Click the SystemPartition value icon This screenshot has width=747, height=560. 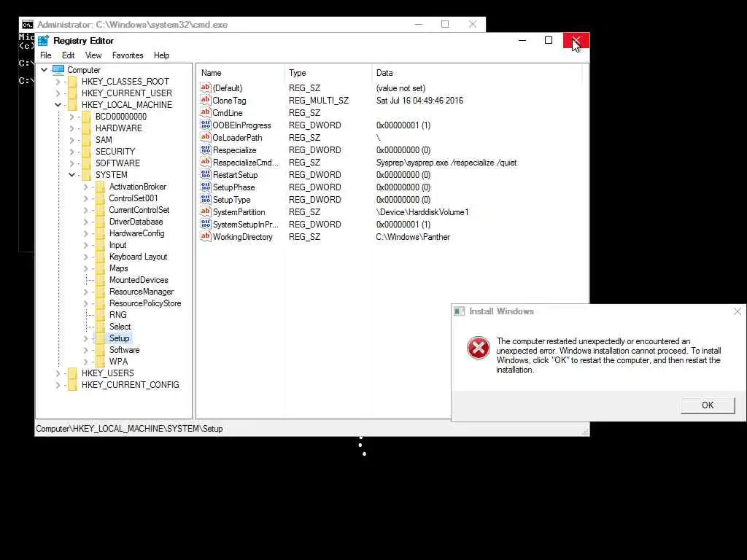tap(205, 211)
